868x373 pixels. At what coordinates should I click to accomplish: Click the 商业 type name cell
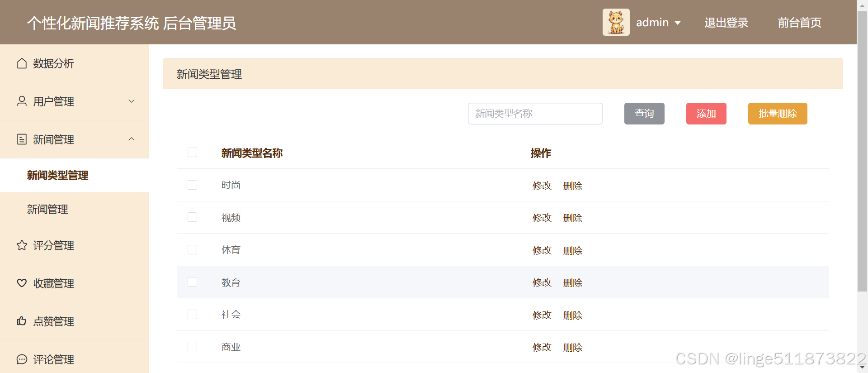231,347
